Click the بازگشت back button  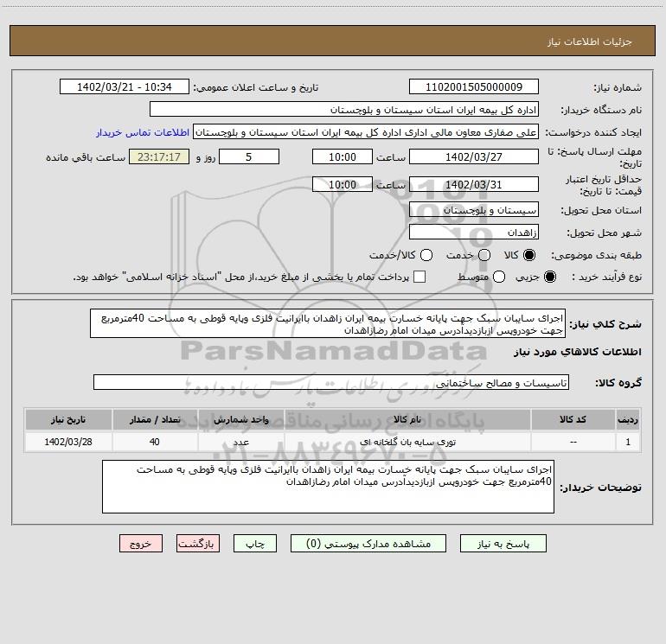pos(198,544)
